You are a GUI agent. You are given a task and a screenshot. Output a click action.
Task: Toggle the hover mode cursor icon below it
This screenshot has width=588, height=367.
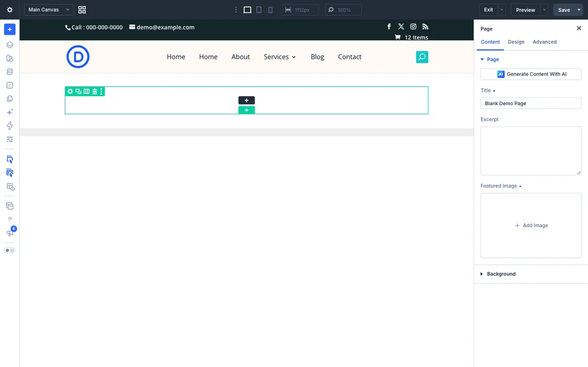click(x=10, y=173)
